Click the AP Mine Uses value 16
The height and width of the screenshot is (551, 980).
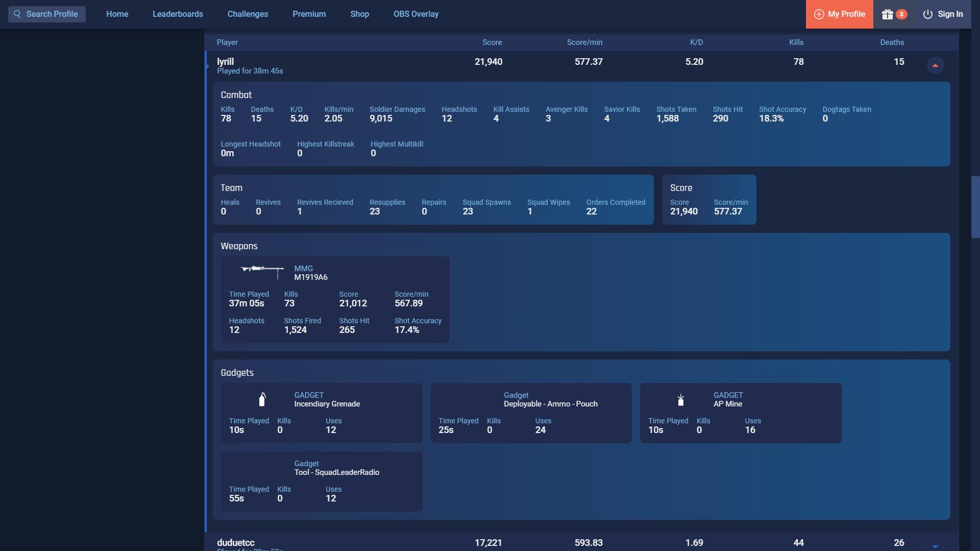750,430
